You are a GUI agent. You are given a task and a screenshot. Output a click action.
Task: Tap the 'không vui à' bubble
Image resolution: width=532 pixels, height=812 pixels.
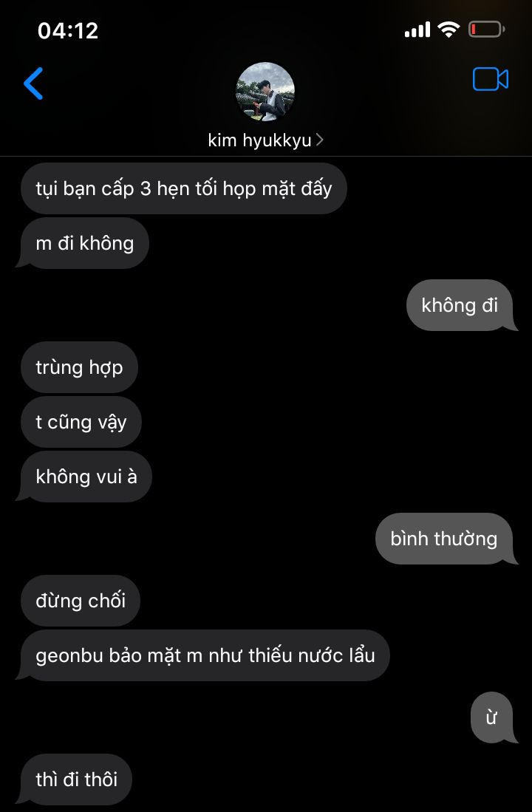click(x=84, y=477)
